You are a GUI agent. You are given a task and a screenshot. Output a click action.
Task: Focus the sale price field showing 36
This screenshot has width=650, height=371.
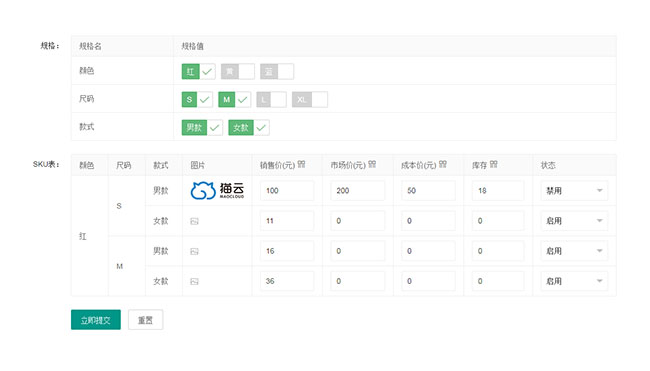pos(287,281)
